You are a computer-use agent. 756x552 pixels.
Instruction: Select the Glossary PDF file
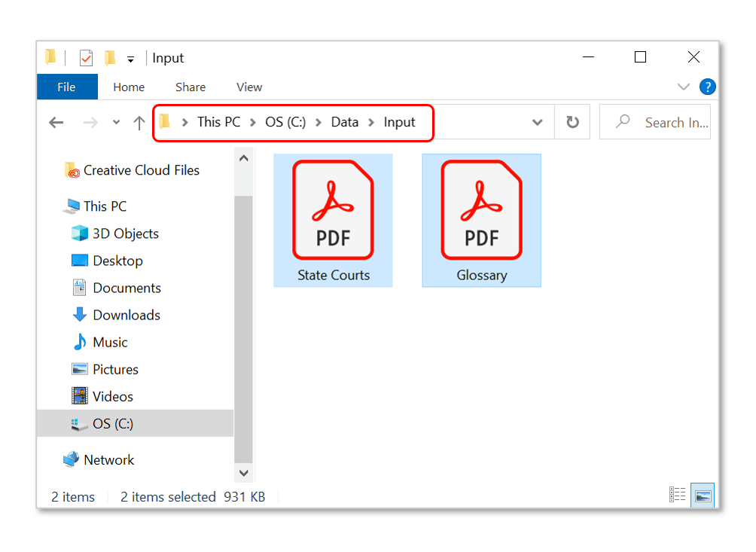pyautogui.click(x=481, y=220)
